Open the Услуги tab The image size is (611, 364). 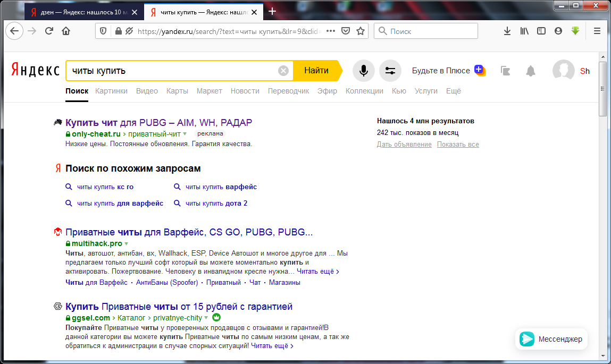point(426,91)
